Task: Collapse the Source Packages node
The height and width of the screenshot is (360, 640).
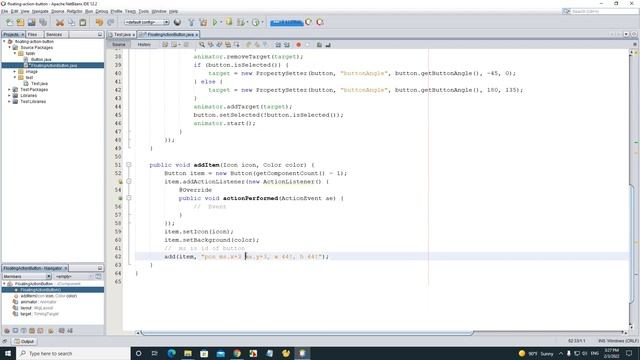Action: 10,47
